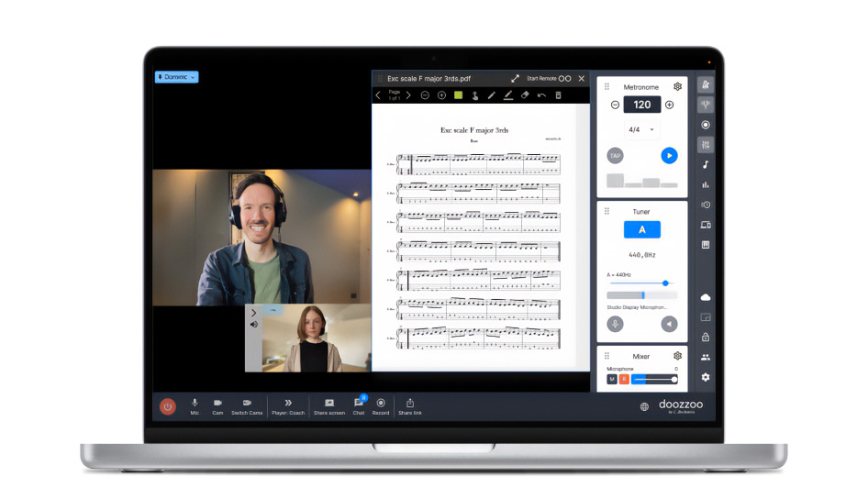The height and width of the screenshot is (488, 868).
Task: Open the 4/4 time signature dropdown
Action: 641,129
